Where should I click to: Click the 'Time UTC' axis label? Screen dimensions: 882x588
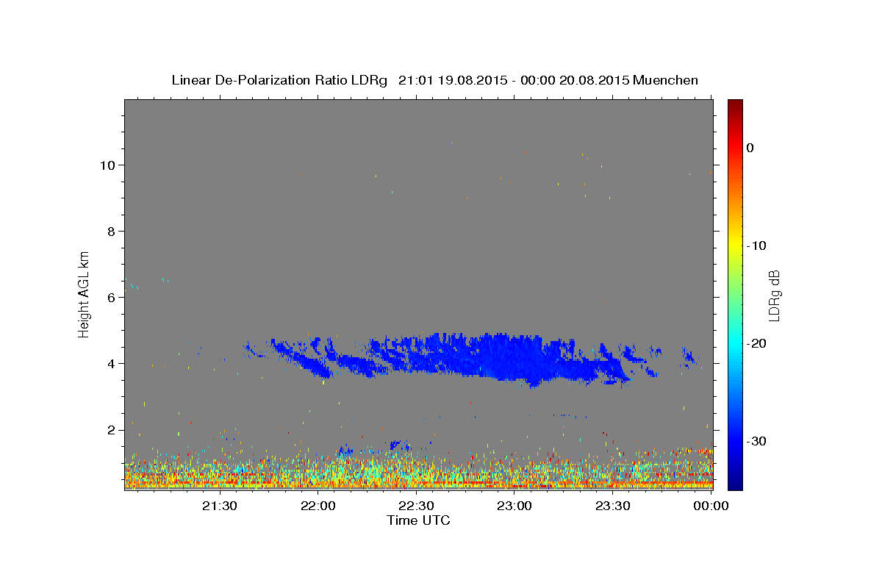[x=418, y=520]
